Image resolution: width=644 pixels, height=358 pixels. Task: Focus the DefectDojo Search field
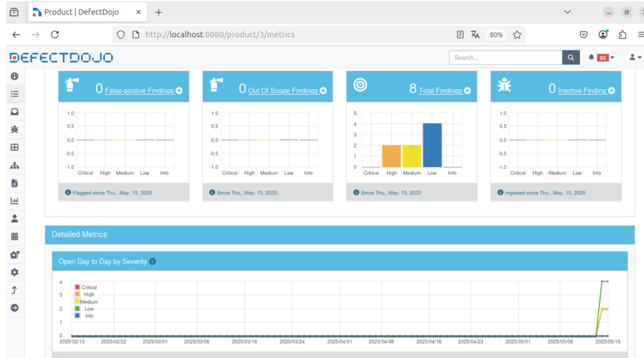pyautogui.click(x=505, y=57)
